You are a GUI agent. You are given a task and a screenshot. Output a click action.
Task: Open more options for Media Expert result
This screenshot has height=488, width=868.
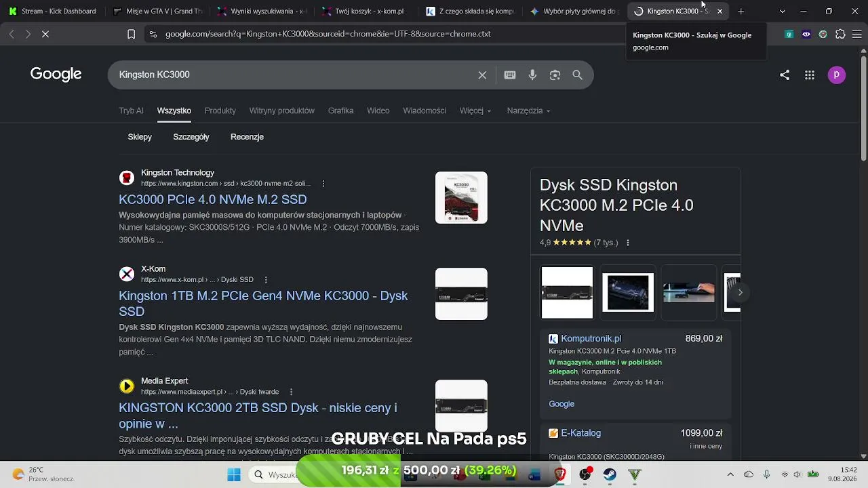click(x=292, y=392)
